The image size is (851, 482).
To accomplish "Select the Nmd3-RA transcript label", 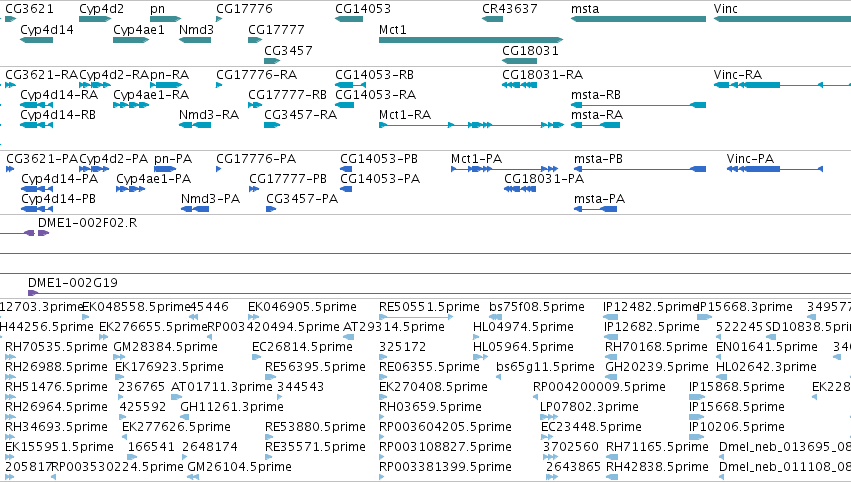I will (209, 115).
